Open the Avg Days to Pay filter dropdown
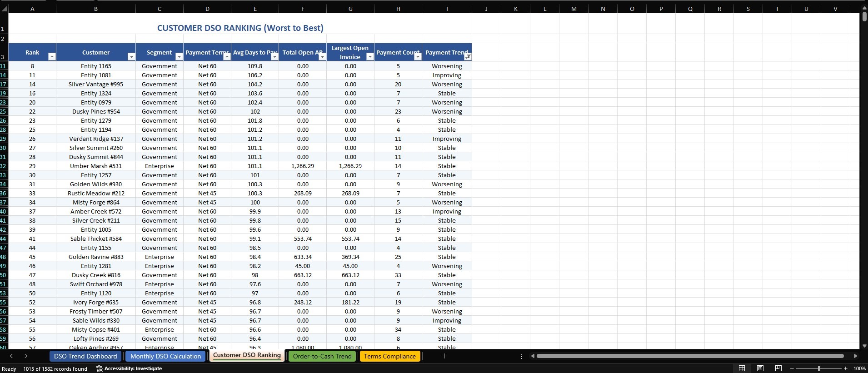Viewport: 868px width, 373px height. pos(274,57)
